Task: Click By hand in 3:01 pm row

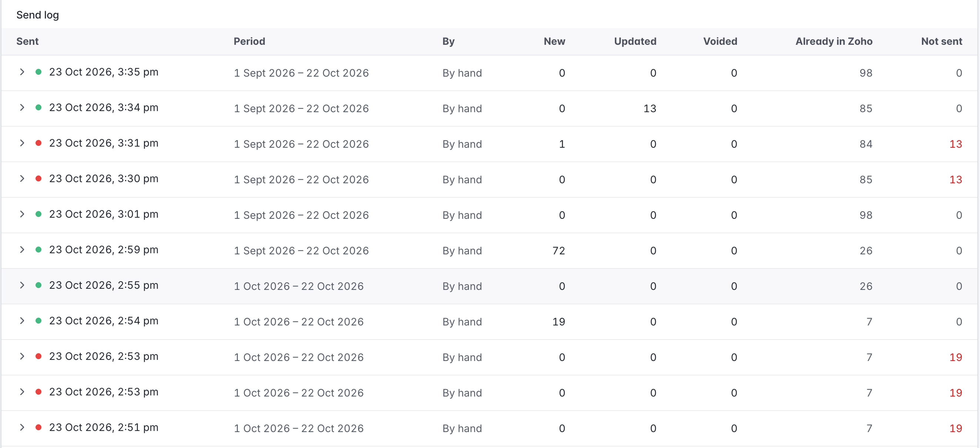Action: click(462, 215)
